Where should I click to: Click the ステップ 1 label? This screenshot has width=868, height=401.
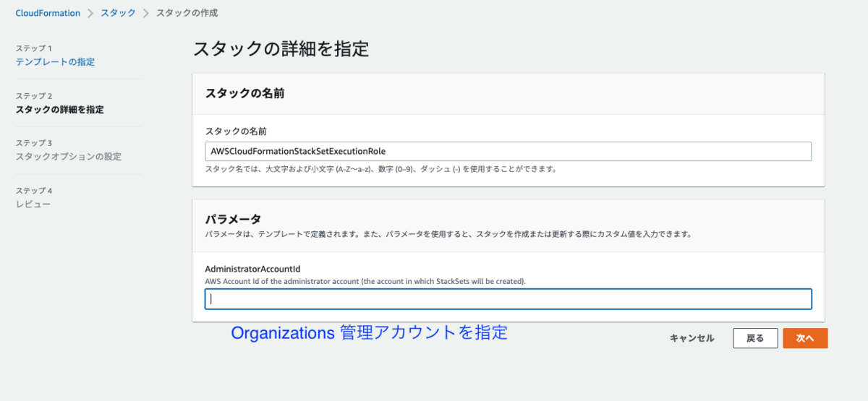tap(33, 48)
